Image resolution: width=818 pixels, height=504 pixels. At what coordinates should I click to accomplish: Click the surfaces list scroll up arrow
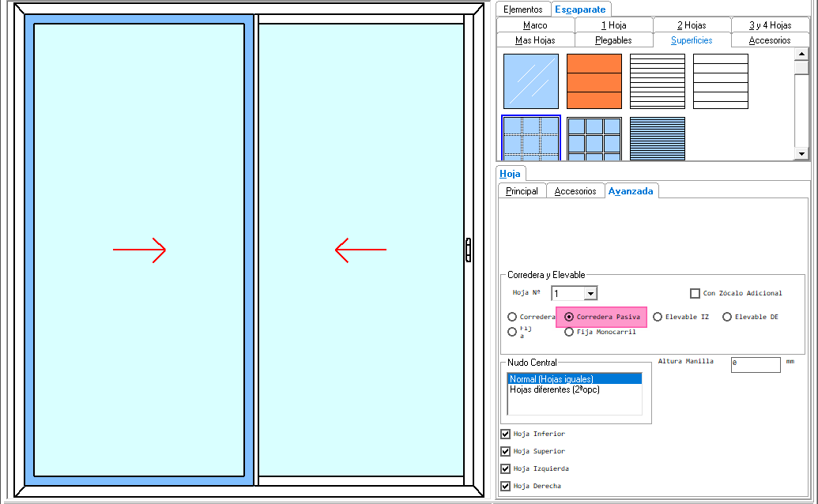tap(801, 54)
